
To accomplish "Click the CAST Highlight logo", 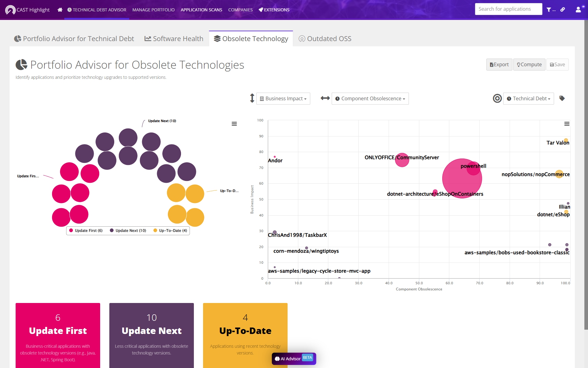I will coord(27,10).
